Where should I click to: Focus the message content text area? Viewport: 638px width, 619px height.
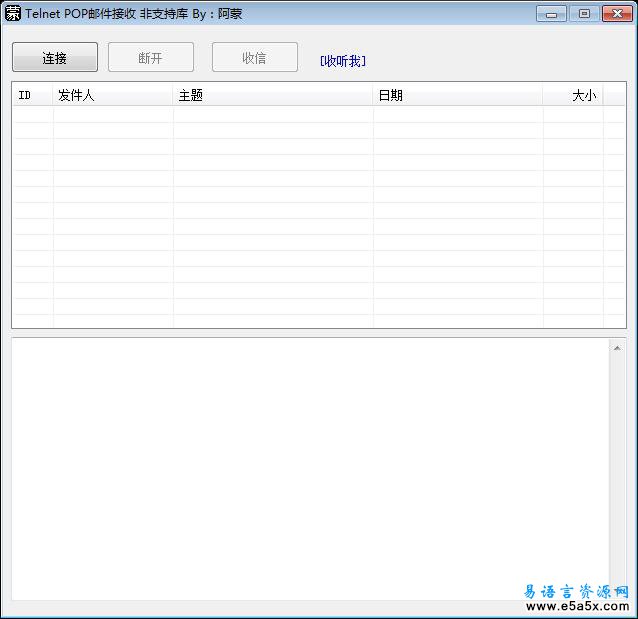coord(310,469)
